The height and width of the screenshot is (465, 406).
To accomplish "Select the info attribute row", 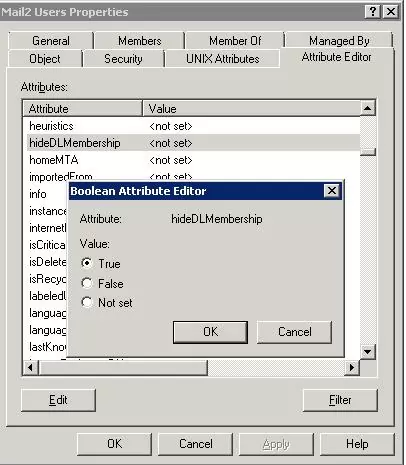I will tap(45, 194).
